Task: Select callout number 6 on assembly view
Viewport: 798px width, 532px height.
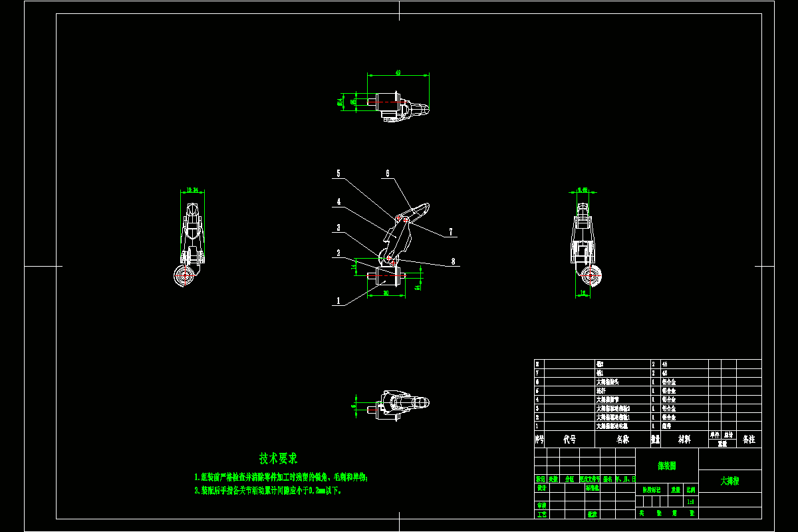Action: click(x=387, y=174)
